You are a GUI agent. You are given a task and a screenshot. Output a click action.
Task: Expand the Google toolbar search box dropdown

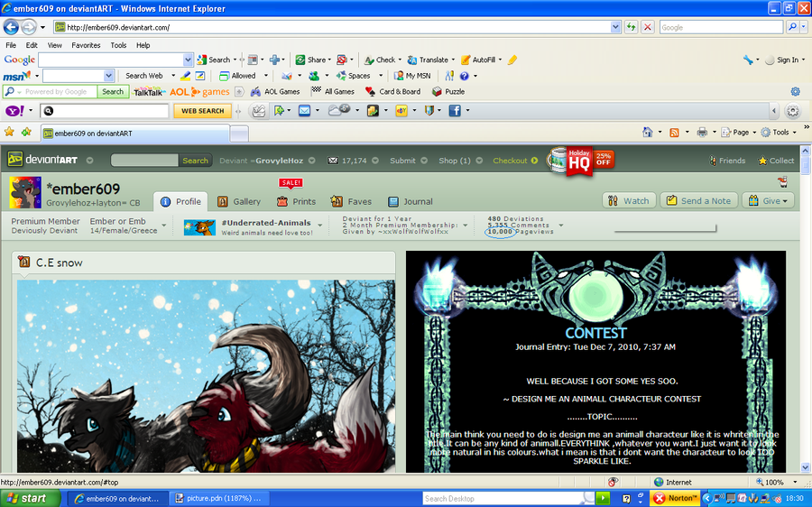(188, 60)
